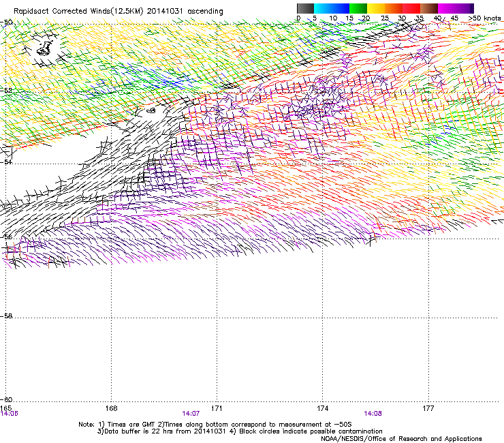The width and height of the screenshot is (504, 443).
Task: Click the '165' longitude label
Action: click(5, 408)
